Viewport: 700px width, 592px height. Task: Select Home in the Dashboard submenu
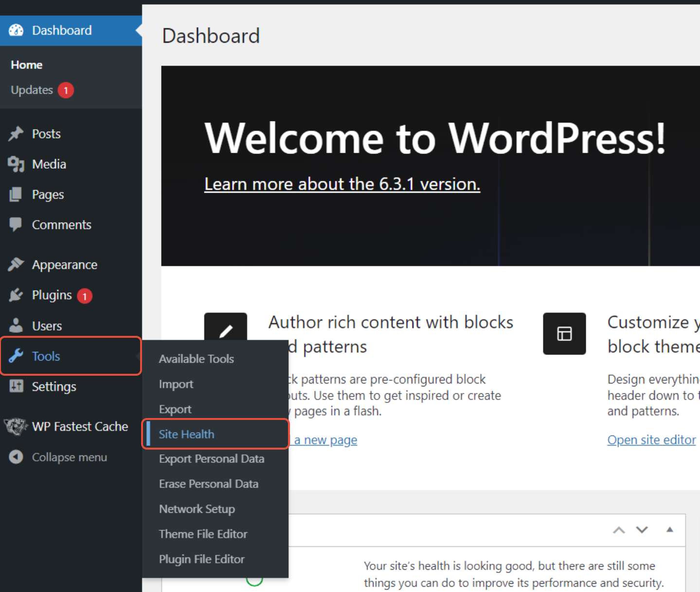(27, 65)
